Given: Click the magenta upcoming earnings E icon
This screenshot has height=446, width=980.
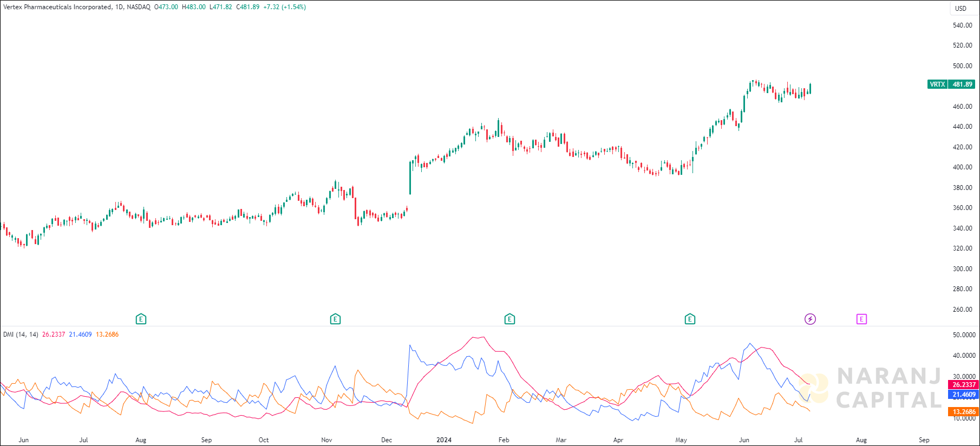Looking at the screenshot, I should point(861,319).
